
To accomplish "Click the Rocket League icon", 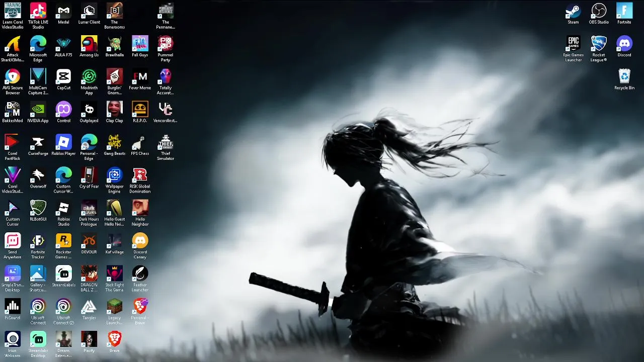I will coord(599,49).
